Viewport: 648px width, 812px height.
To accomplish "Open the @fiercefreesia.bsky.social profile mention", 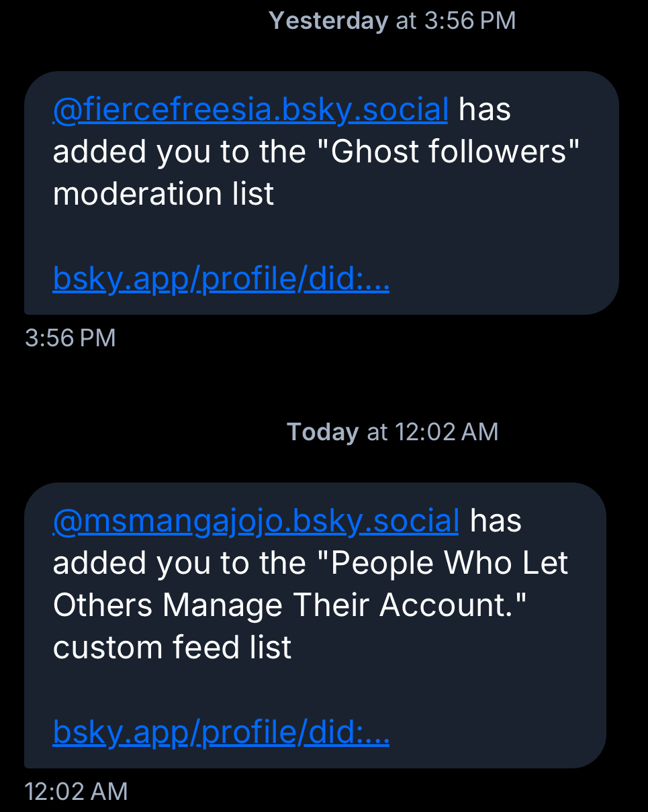I will click(250, 109).
